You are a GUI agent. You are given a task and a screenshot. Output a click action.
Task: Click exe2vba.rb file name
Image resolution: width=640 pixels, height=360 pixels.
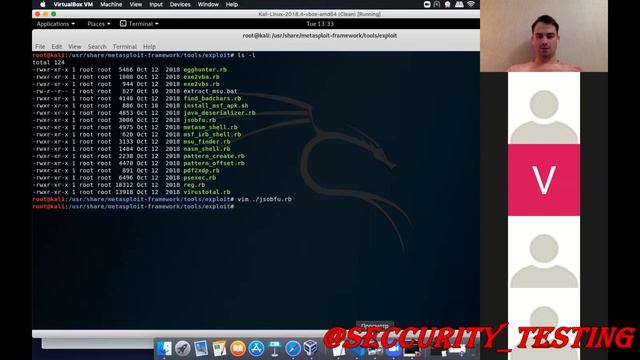[201, 77]
